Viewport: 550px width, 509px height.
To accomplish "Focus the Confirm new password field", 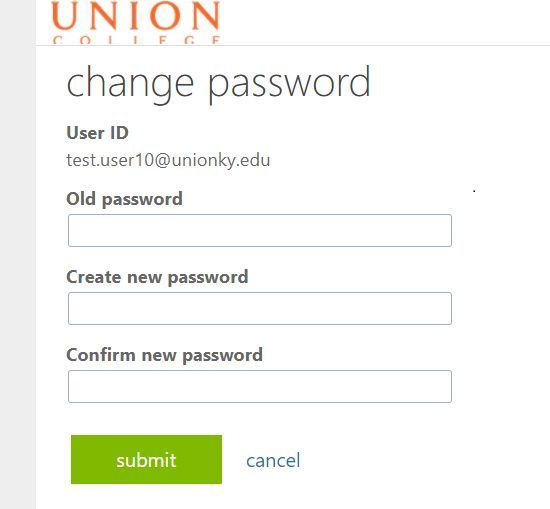I will (260, 386).
